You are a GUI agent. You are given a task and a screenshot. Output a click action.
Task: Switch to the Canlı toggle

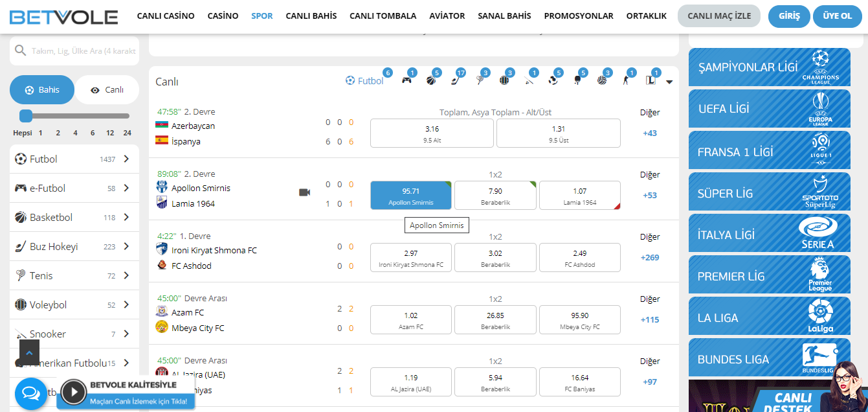[107, 90]
